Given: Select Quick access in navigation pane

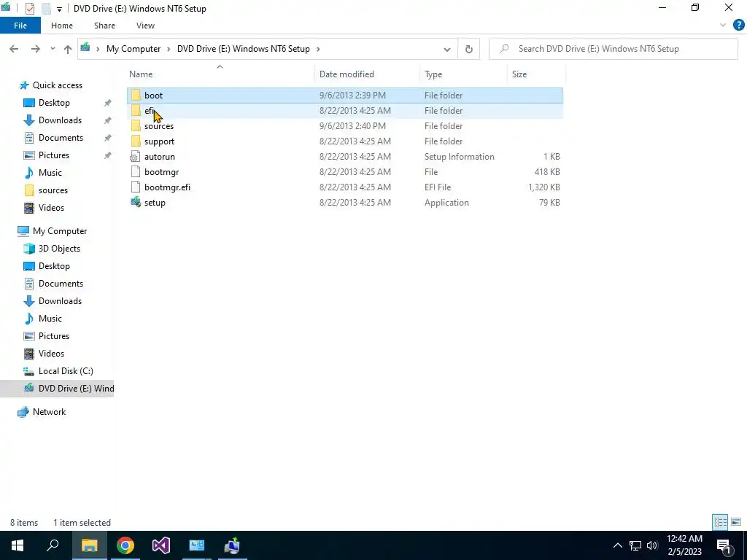Looking at the screenshot, I should (57, 85).
